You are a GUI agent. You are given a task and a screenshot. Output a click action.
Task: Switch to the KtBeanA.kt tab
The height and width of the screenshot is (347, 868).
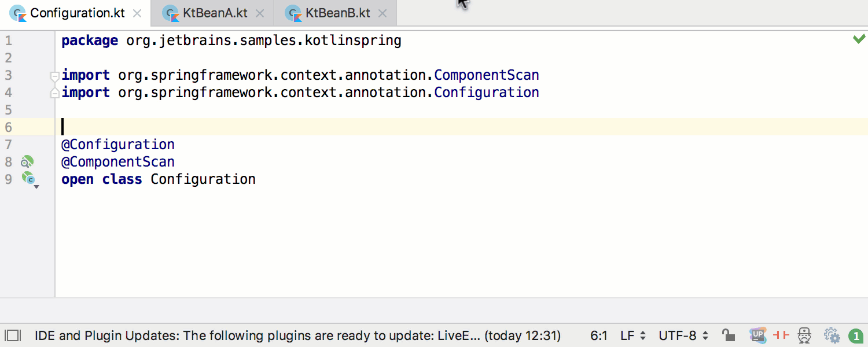(215, 13)
